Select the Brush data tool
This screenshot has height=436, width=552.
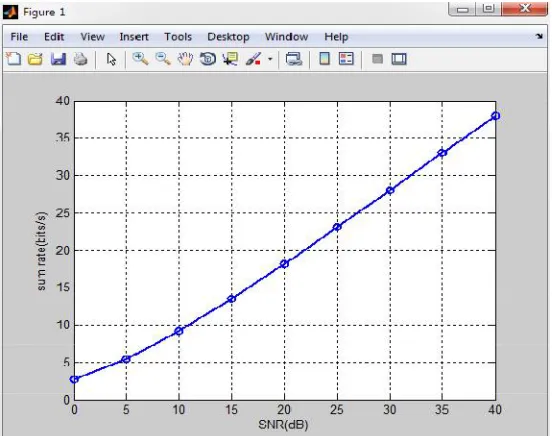pyautogui.click(x=253, y=59)
